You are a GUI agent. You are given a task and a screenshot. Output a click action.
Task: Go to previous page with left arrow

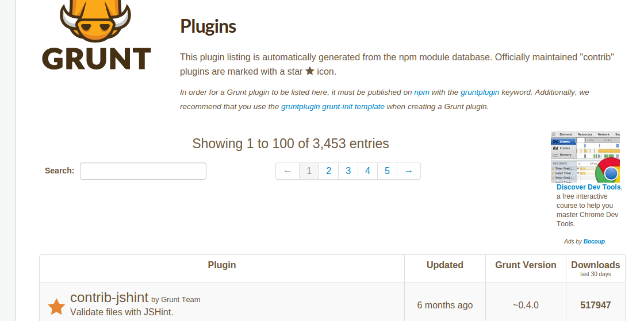pyautogui.click(x=287, y=171)
